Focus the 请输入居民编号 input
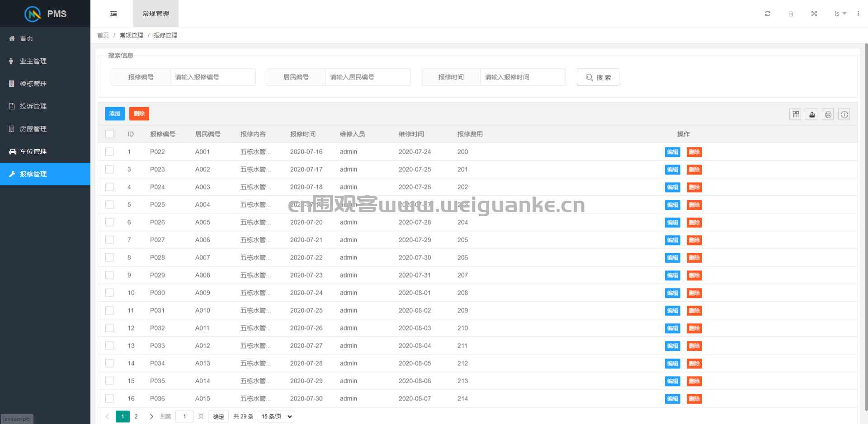This screenshot has height=424, width=868. (368, 77)
